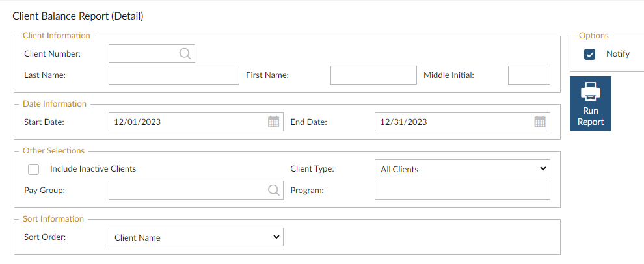Viewport: 644px width, 264px height.
Task: Select the Middle Initial field
Action: pyautogui.click(x=529, y=75)
